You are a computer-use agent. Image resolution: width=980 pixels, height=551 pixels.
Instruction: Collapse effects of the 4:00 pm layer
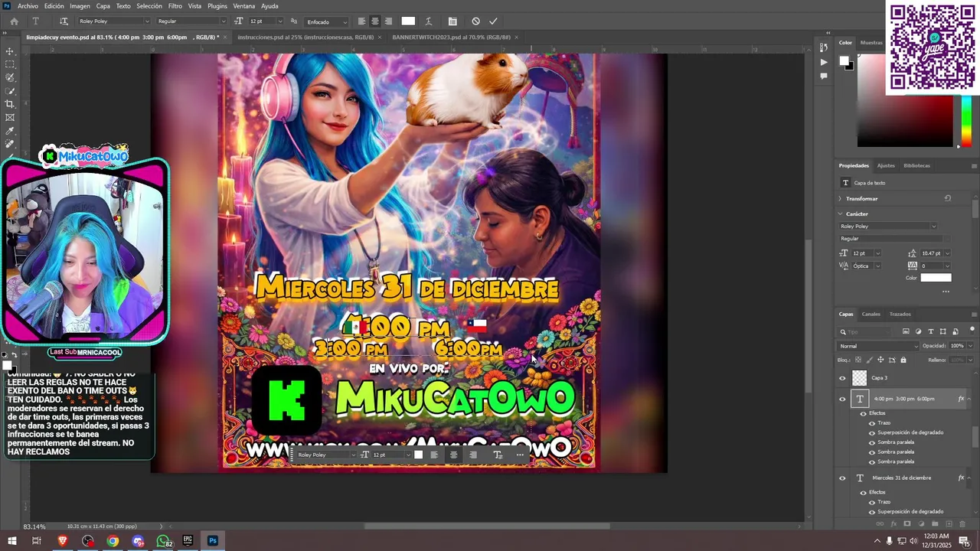(x=969, y=399)
